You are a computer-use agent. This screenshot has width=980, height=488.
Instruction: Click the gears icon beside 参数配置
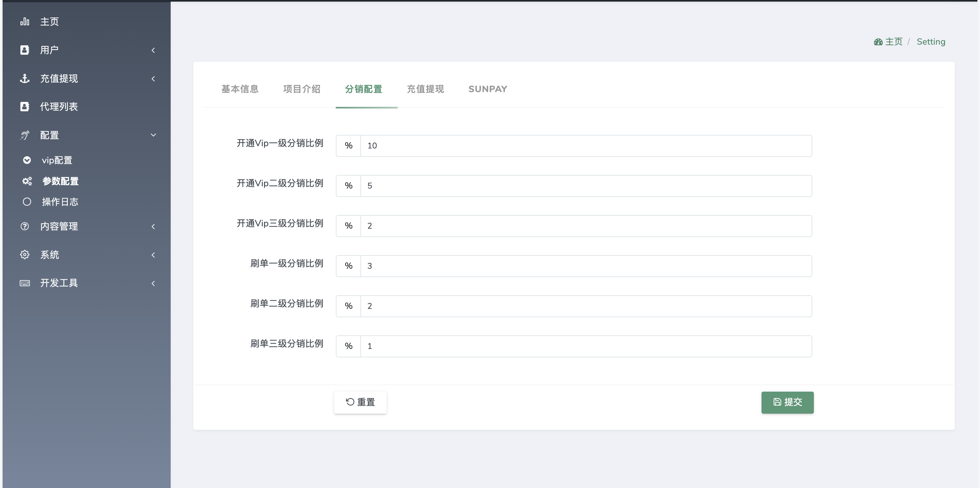tap(27, 181)
